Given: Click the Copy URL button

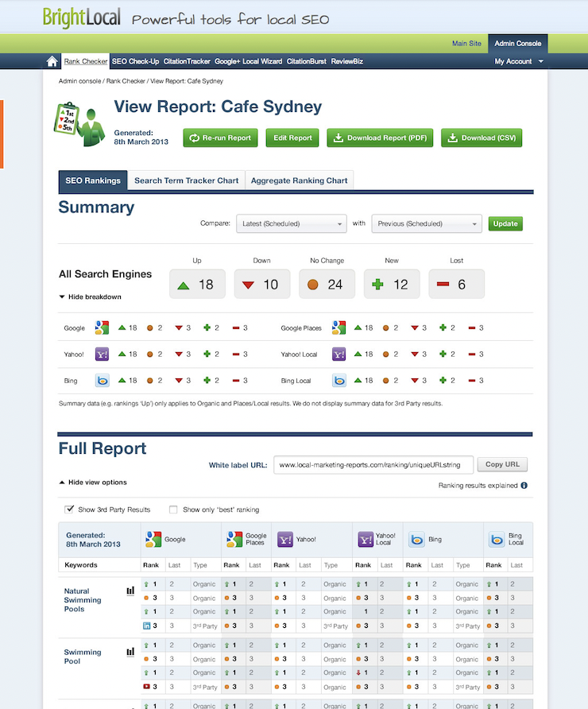Looking at the screenshot, I should coord(502,464).
